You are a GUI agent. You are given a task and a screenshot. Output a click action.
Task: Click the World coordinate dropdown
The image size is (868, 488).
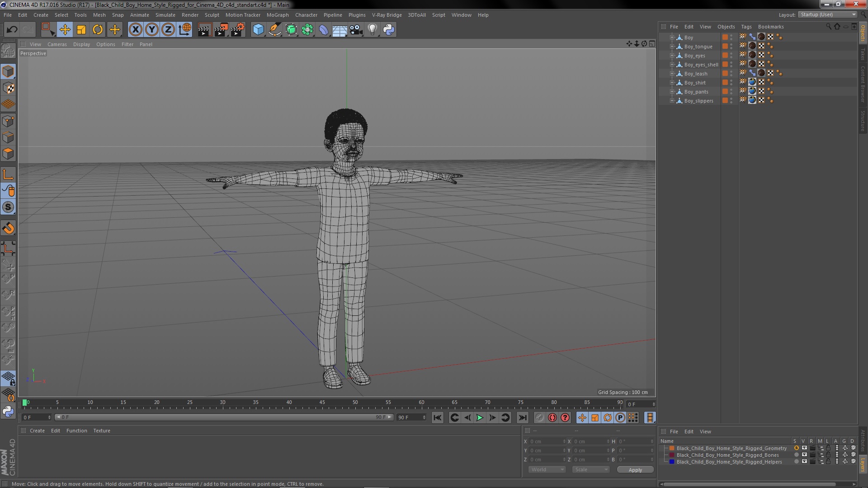[x=545, y=469]
